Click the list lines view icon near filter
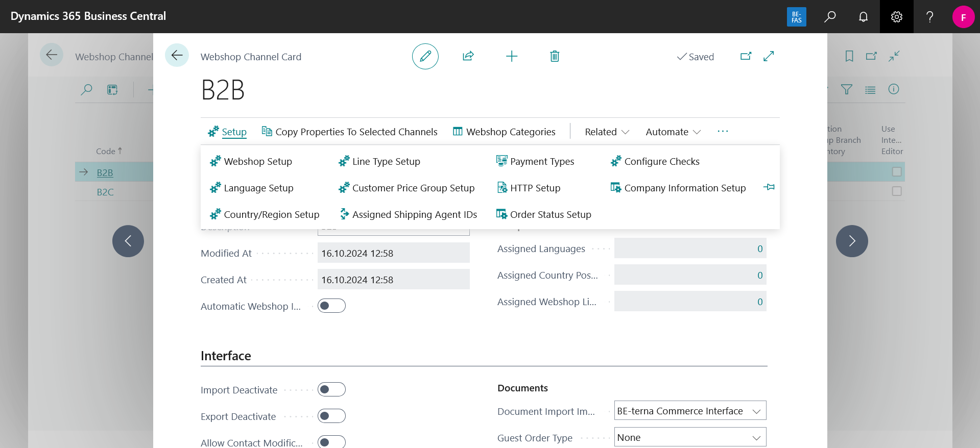Viewport: 980px width, 448px height. (x=870, y=90)
